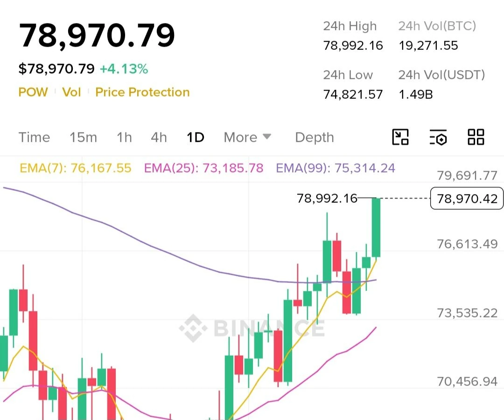The height and width of the screenshot is (420, 504).
Task: Tap the large 78,970.79 price header
Action: click(x=97, y=35)
